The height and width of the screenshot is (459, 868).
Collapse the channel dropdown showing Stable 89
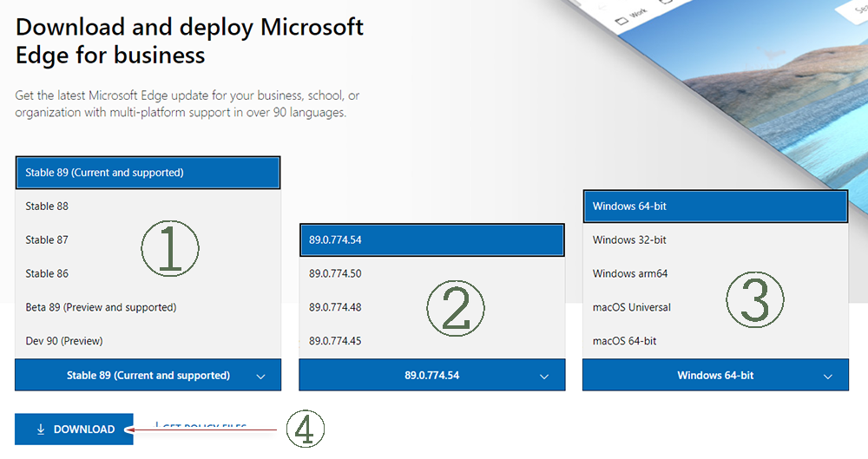coord(148,375)
